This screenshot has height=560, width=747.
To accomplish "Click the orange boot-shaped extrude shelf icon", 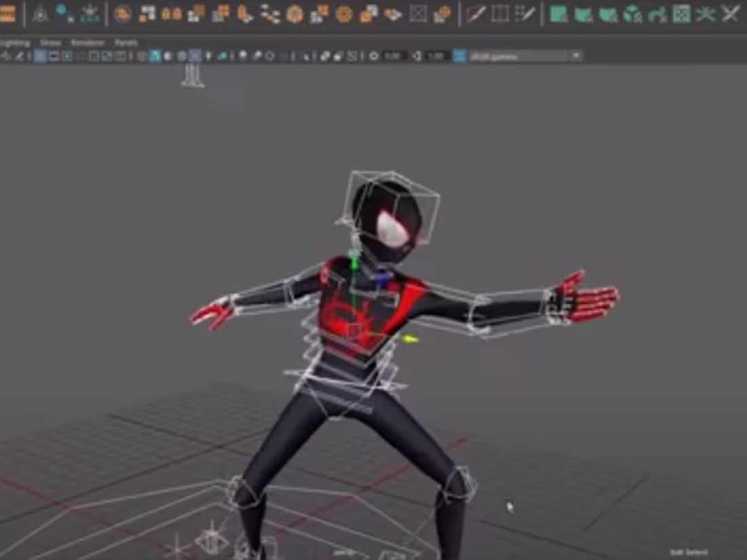I will (245, 14).
